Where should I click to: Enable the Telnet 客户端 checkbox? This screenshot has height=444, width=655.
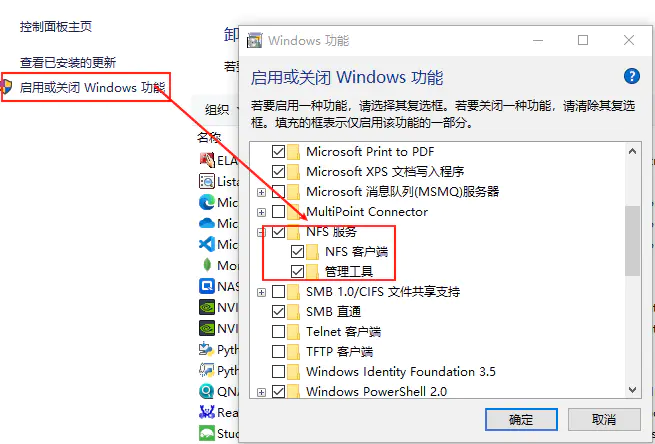[x=278, y=332]
